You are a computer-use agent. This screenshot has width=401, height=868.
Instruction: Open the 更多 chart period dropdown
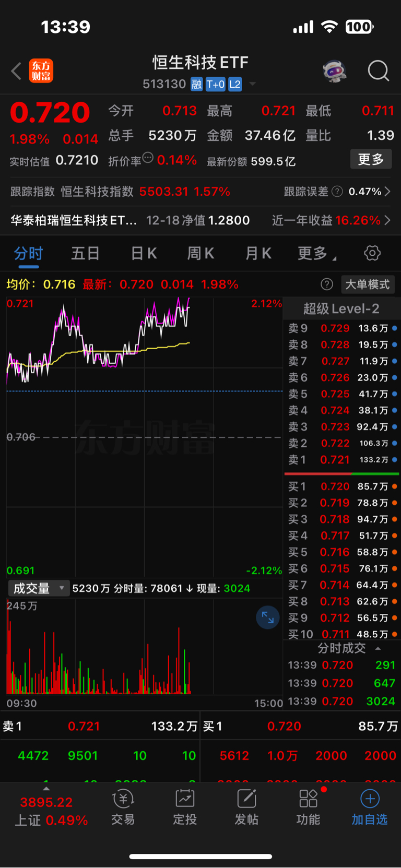(317, 254)
